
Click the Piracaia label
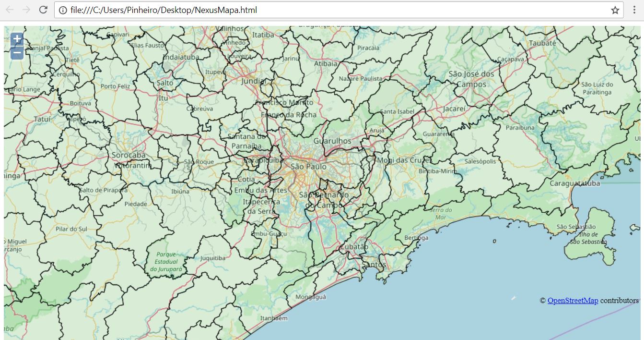[x=368, y=48]
